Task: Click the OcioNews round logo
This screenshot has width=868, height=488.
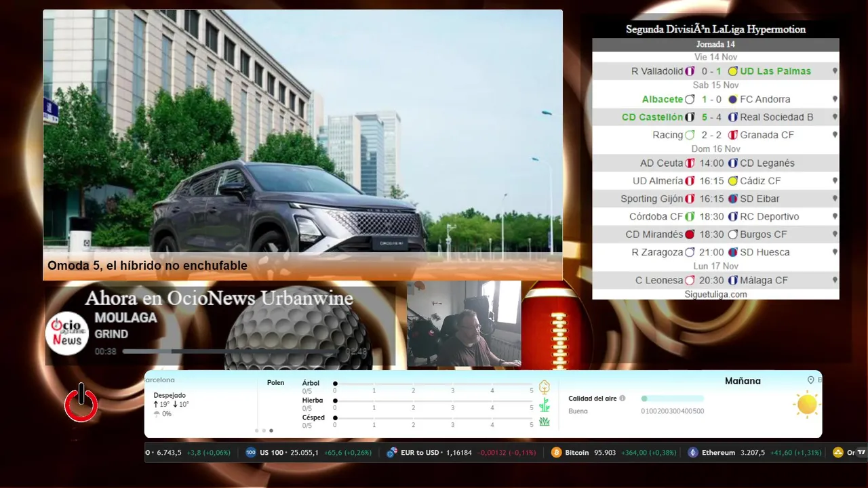Action: [x=68, y=333]
